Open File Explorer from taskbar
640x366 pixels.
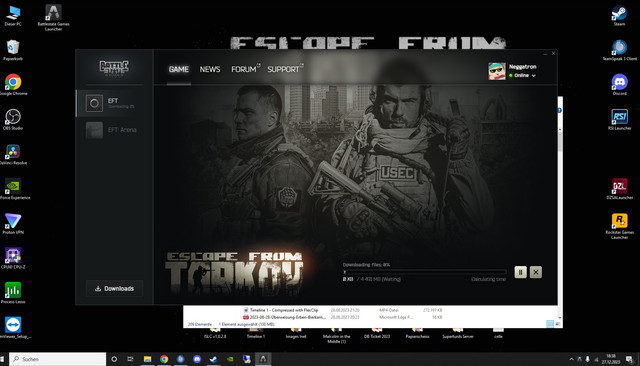[x=147, y=359]
